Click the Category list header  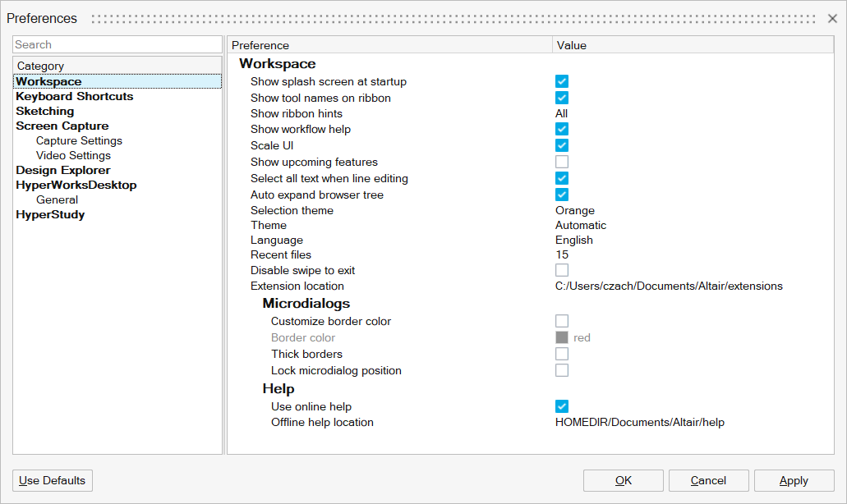[x=117, y=66]
